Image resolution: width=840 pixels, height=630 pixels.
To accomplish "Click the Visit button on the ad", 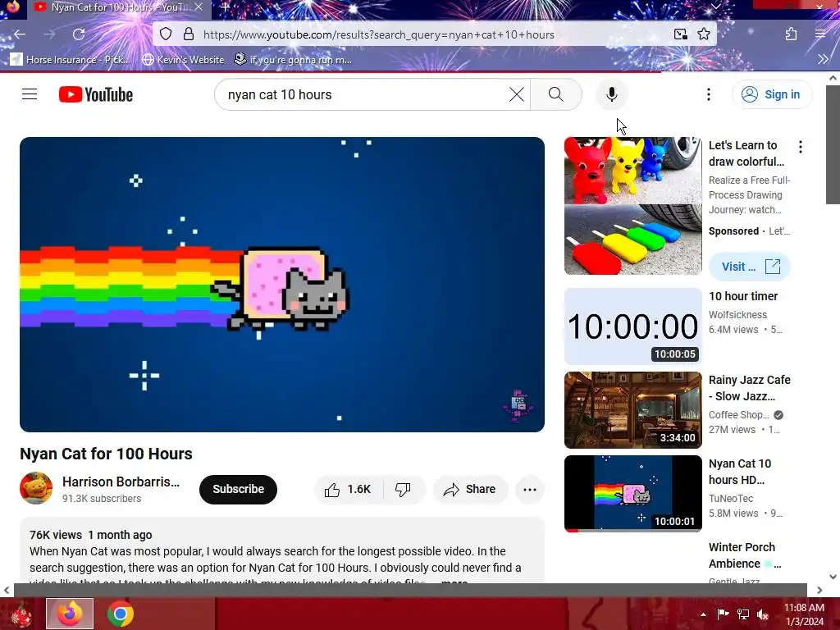I will click(750, 267).
